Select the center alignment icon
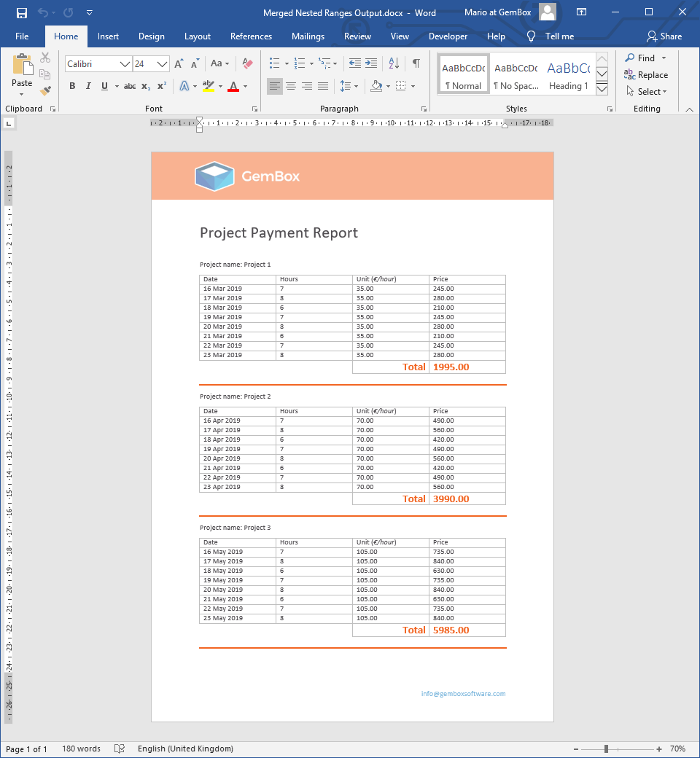The height and width of the screenshot is (758, 700). point(291,86)
